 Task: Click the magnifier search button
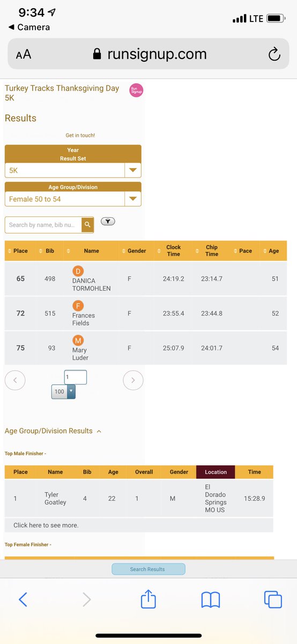tap(87, 224)
